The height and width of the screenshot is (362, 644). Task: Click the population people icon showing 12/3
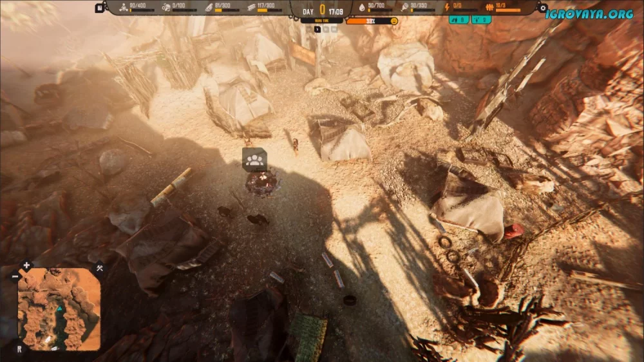point(489,7)
